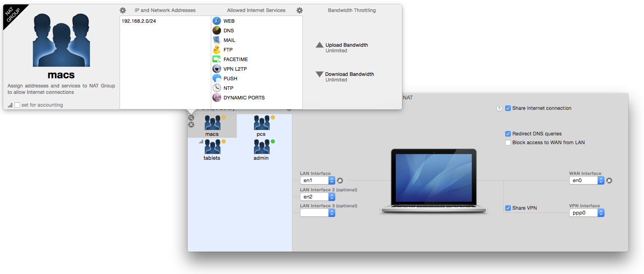
Task: Enable Block access to WAN from LAN
Action: (x=508, y=143)
